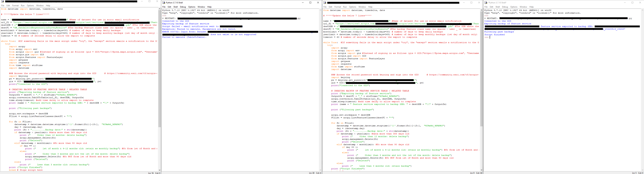This screenshot has height=174, width=644.
Task: Click 'Failed to execute (TableToTable).' output line
Action: [184, 37]
